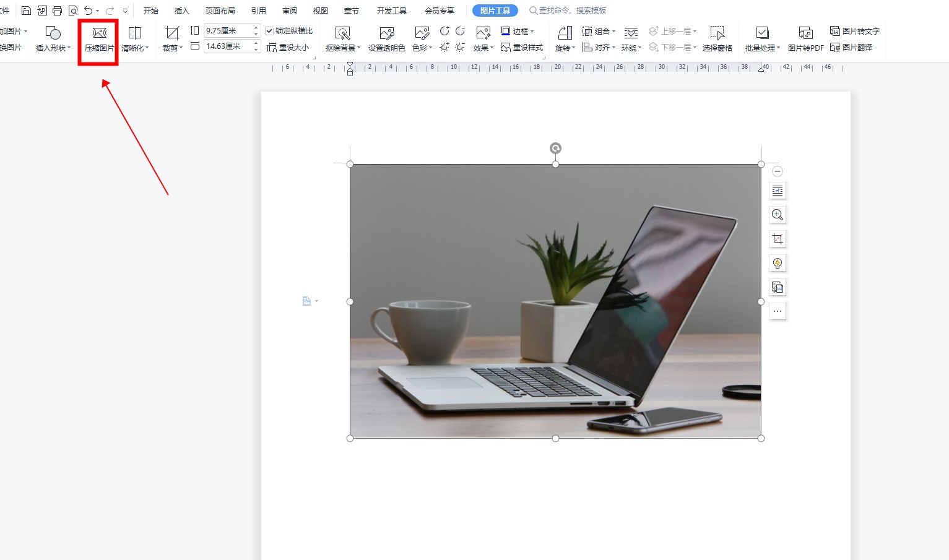This screenshot has height=560, width=949.
Task: Click the 图片转PDF convert icon
Action: click(x=805, y=38)
